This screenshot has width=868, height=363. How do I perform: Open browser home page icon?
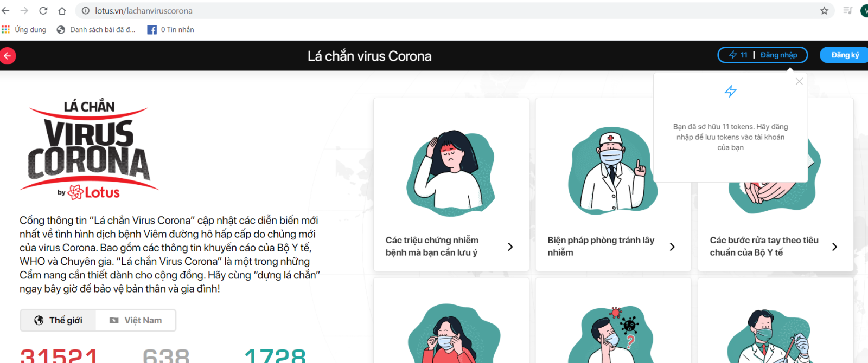coord(62,11)
